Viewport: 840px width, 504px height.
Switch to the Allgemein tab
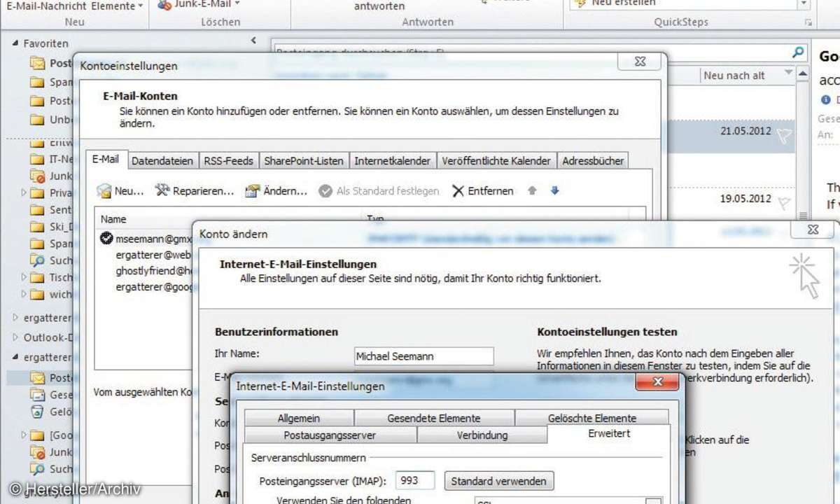[x=299, y=418]
